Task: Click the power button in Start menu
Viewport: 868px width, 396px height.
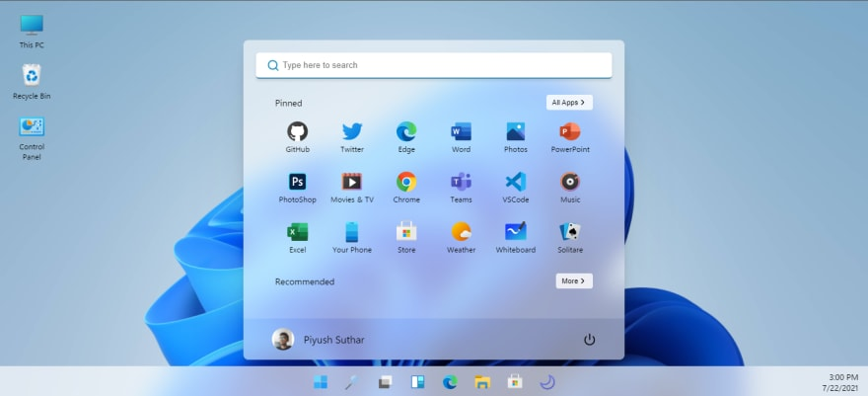Action: (x=590, y=340)
